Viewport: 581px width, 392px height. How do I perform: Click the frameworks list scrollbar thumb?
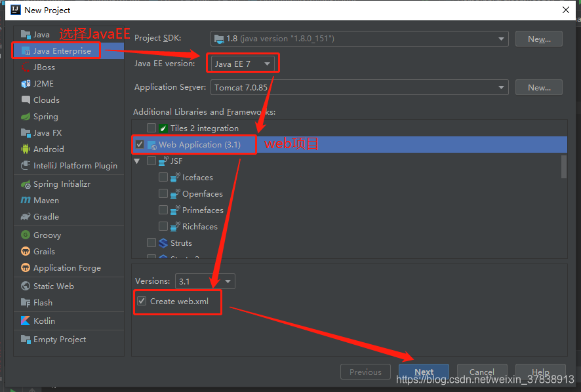[x=564, y=167]
